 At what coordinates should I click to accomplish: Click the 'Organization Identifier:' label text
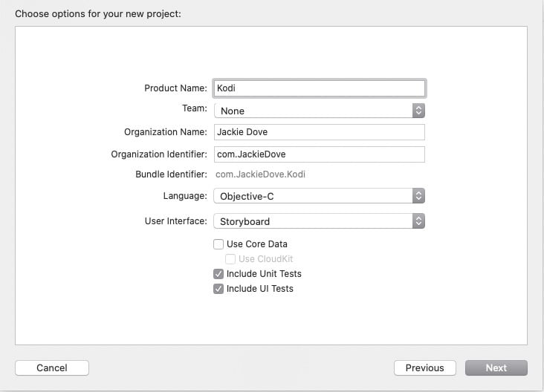pos(159,154)
